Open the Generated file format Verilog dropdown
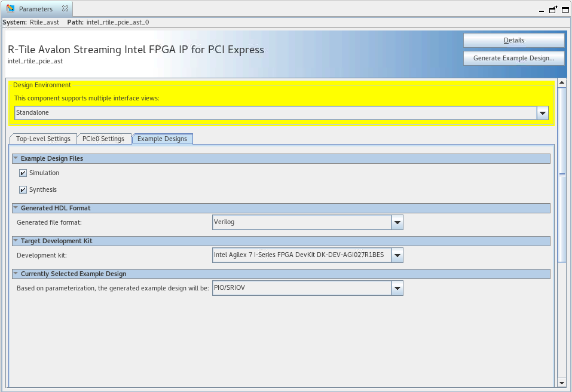The width and height of the screenshot is (572, 392). [x=308, y=222]
